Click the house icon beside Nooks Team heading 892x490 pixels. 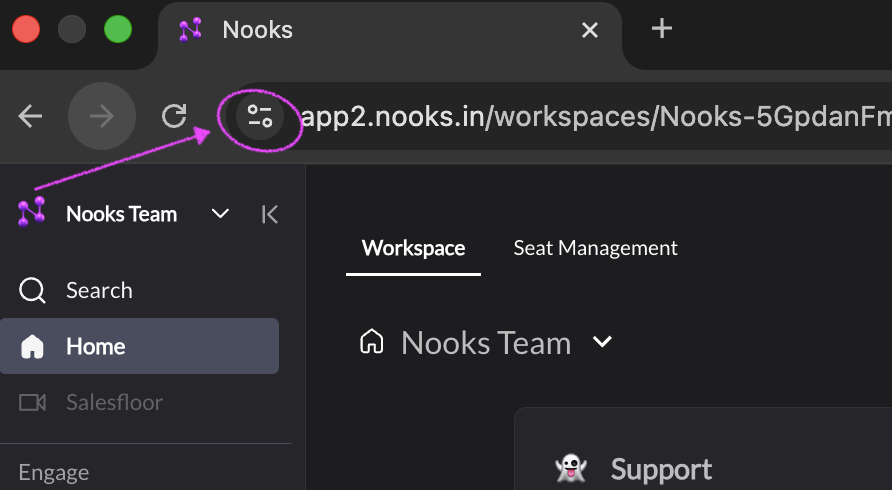coord(371,342)
